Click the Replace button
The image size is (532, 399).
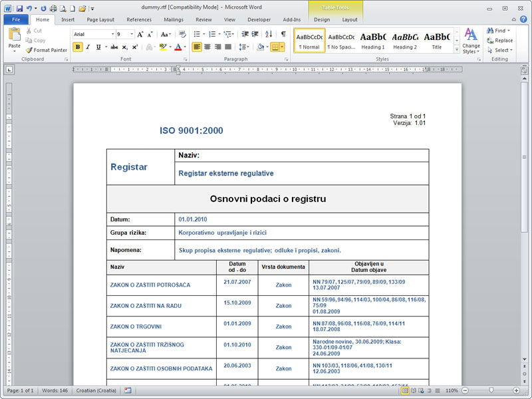[x=500, y=41]
